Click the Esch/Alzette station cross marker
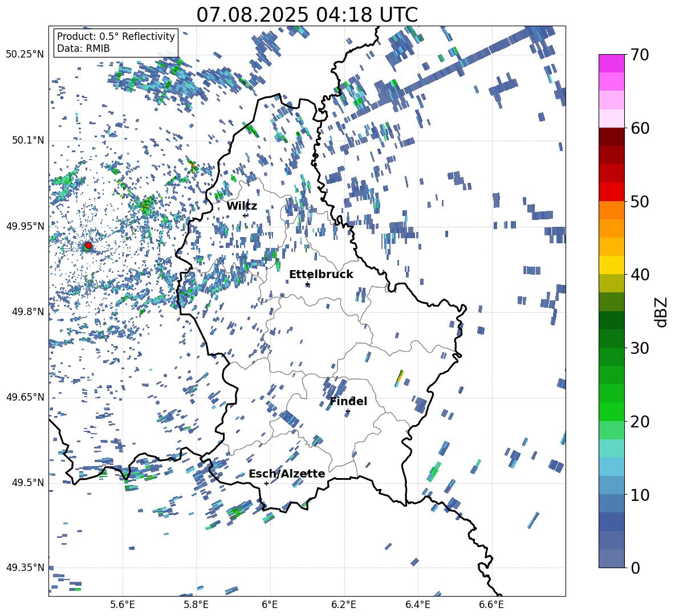Viewport: 675px width, 616px height. (266, 483)
